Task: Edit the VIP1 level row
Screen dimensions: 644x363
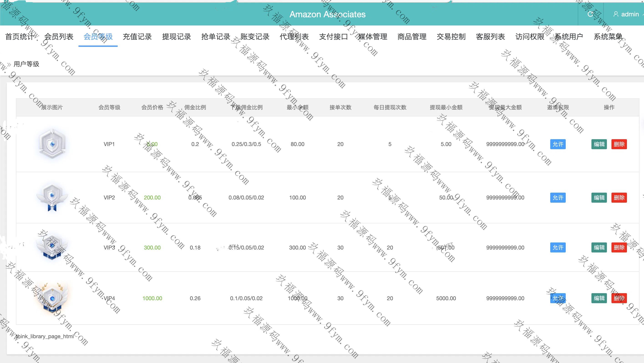Action: click(599, 144)
